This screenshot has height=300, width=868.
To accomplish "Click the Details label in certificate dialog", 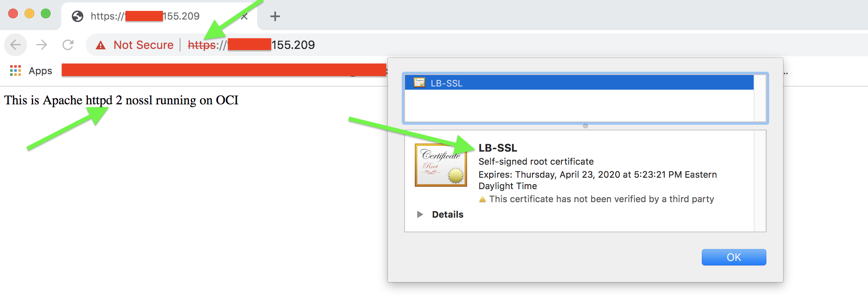I will (447, 214).
